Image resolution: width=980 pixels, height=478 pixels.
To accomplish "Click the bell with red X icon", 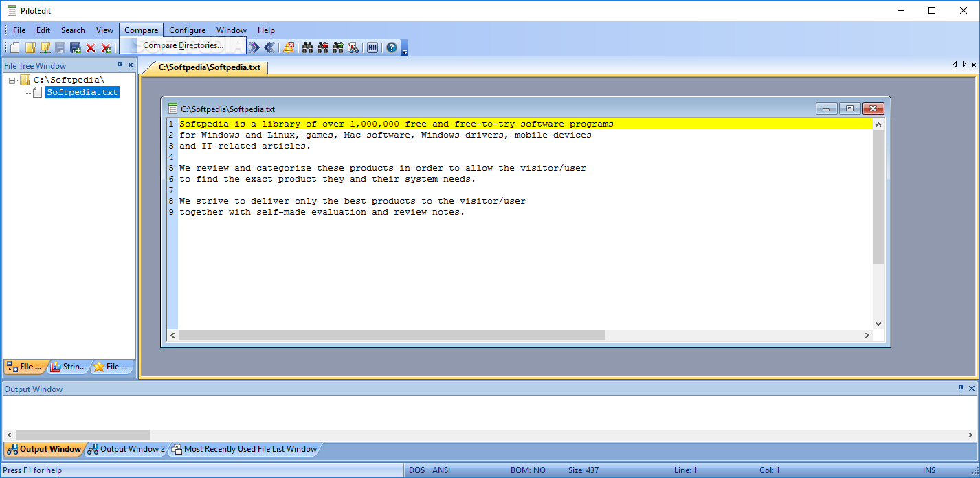I will (x=289, y=47).
